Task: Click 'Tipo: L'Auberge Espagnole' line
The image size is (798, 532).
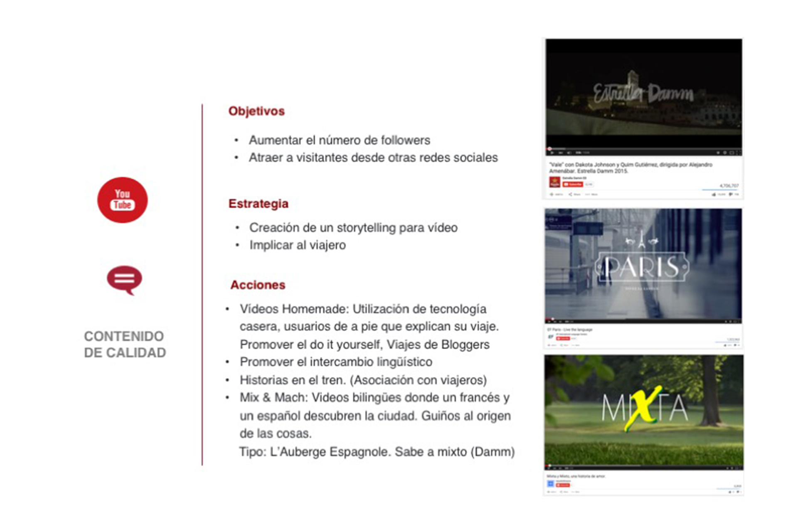Action: (377, 452)
